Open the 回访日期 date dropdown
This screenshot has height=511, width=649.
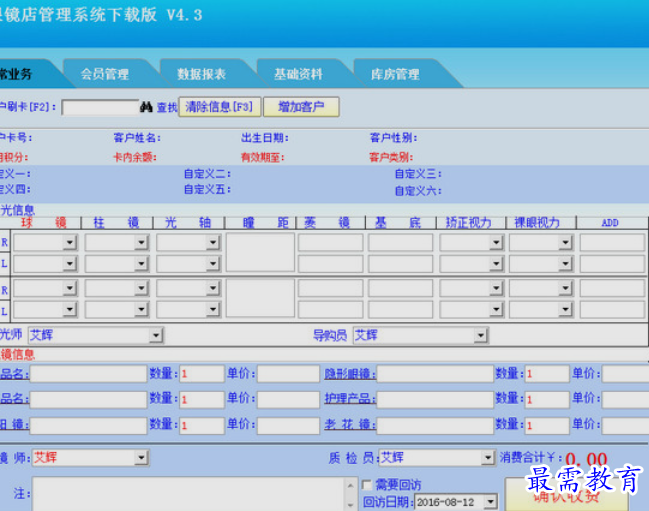pyautogui.click(x=490, y=502)
